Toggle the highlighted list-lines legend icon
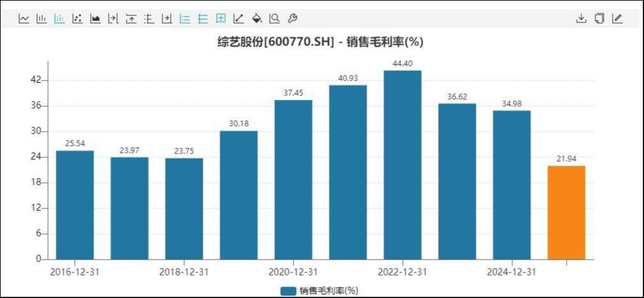644x298 pixels. tap(185, 19)
